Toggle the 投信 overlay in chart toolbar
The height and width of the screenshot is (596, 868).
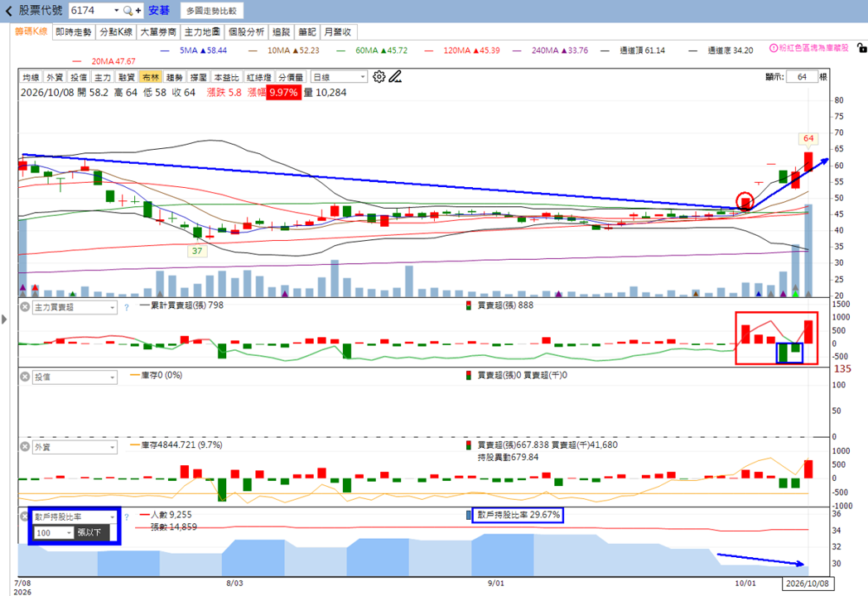tap(79, 77)
